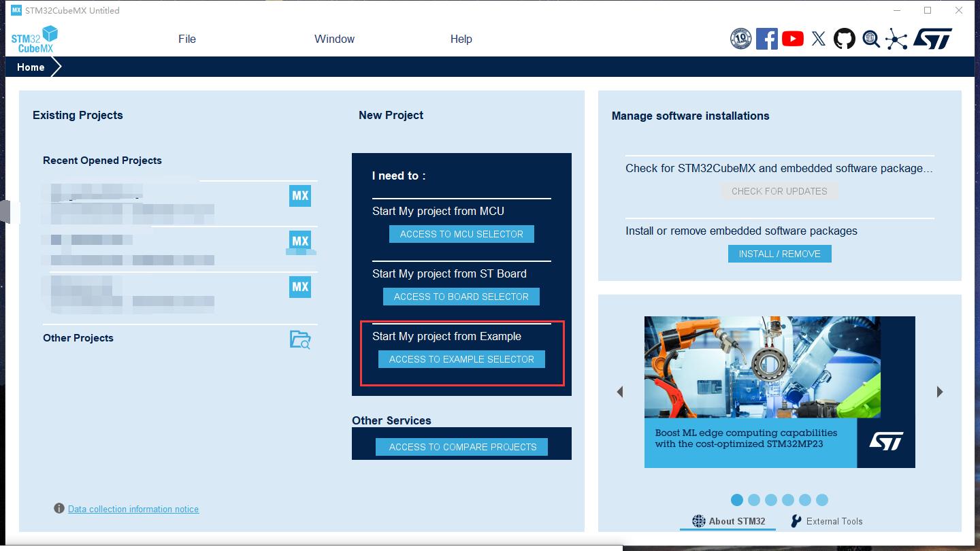Switch to External Tools tab
Screen dimensions: 980x551
coord(826,521)
